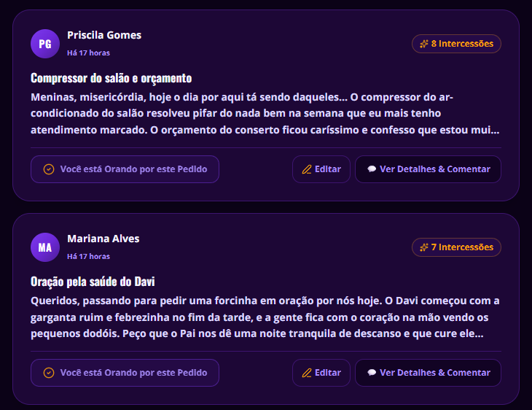Click speech bubble icon in Priscila's card
Image resolution: width=532 pixels, height=410 pixels.
coord(372,169)
